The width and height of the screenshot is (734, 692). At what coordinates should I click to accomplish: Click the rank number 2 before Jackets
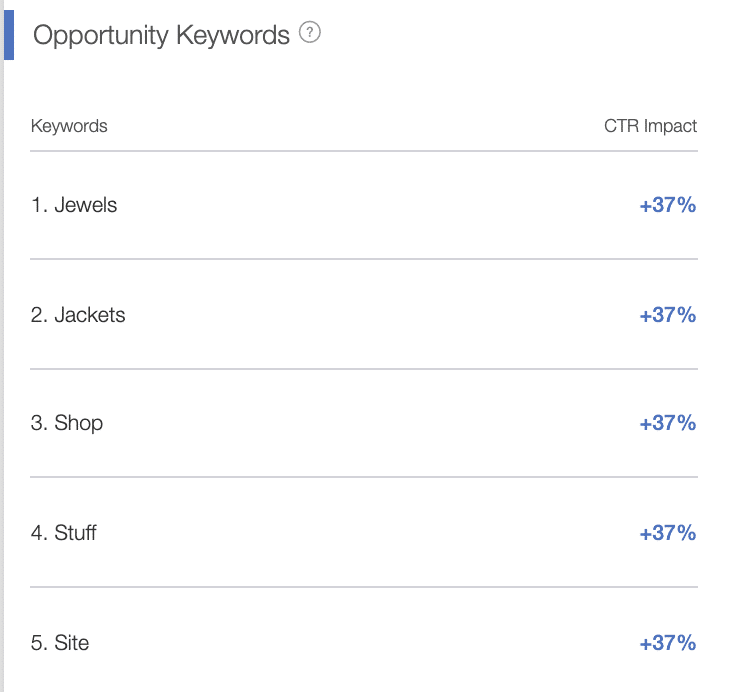coord(39,315)
